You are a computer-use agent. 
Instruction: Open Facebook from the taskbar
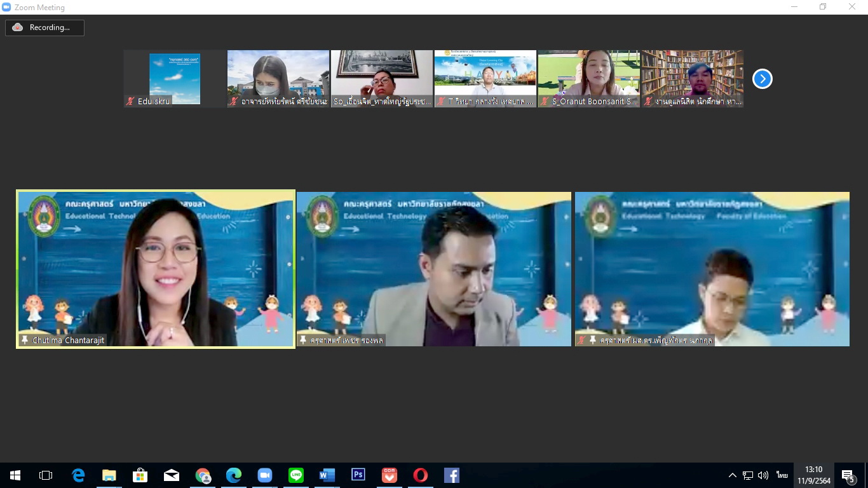pos(452,475)
